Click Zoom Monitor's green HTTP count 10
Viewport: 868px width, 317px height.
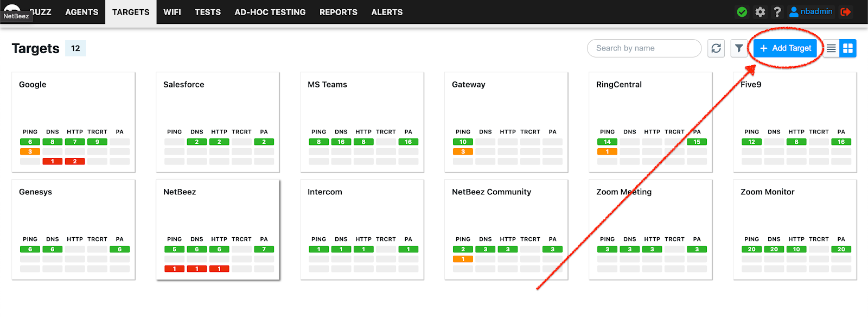tap(796, 249)
